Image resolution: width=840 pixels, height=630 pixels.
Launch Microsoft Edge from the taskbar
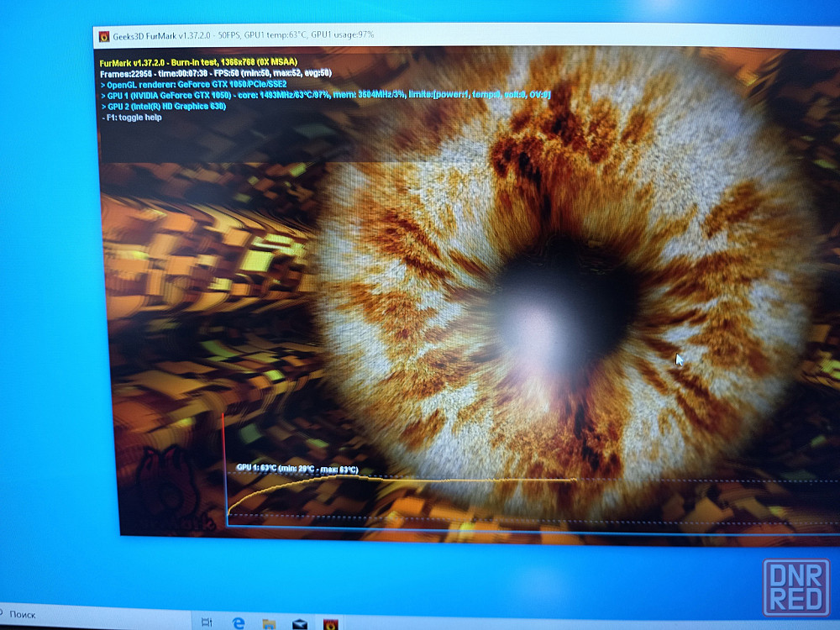pyautogui.click(x=239, y=622)
